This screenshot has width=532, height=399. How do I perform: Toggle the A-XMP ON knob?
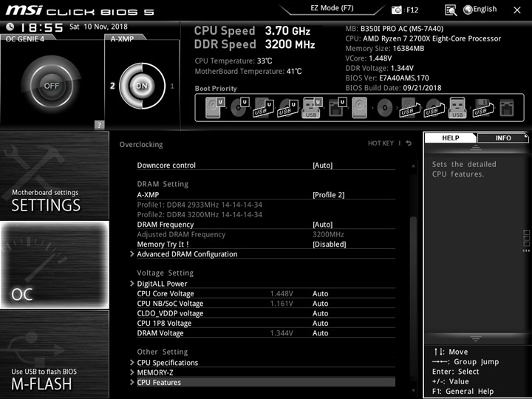pyautogui.click(x=142, y=86)
